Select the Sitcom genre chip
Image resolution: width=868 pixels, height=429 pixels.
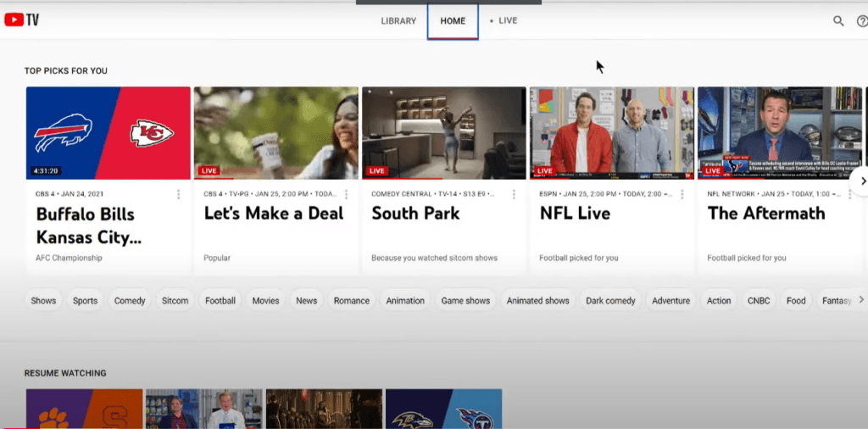(175, 301)
